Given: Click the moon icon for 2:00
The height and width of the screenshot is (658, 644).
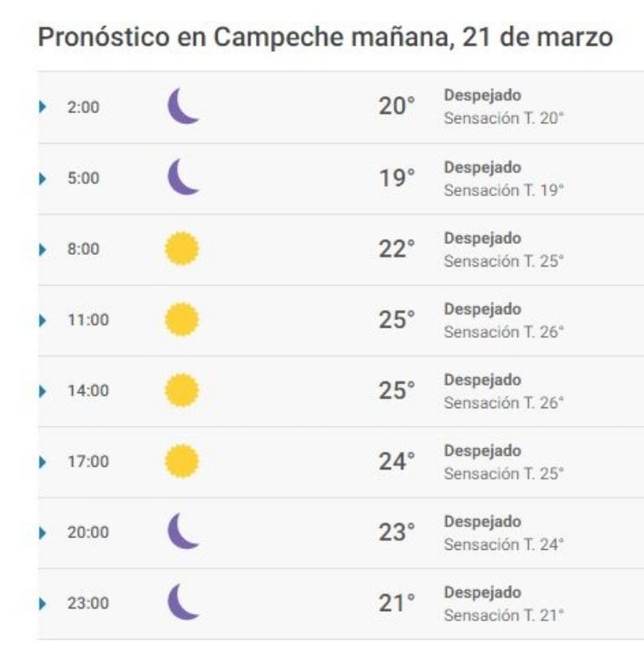Looking at the screenshot, I should (x=184, y=106).
